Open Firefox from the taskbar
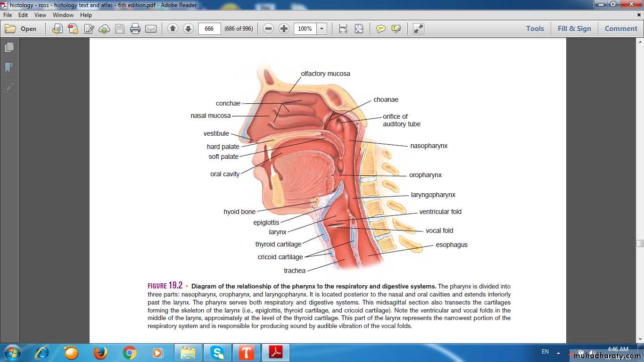This screenshot has height=362, width=644. [x=100, y=353]
